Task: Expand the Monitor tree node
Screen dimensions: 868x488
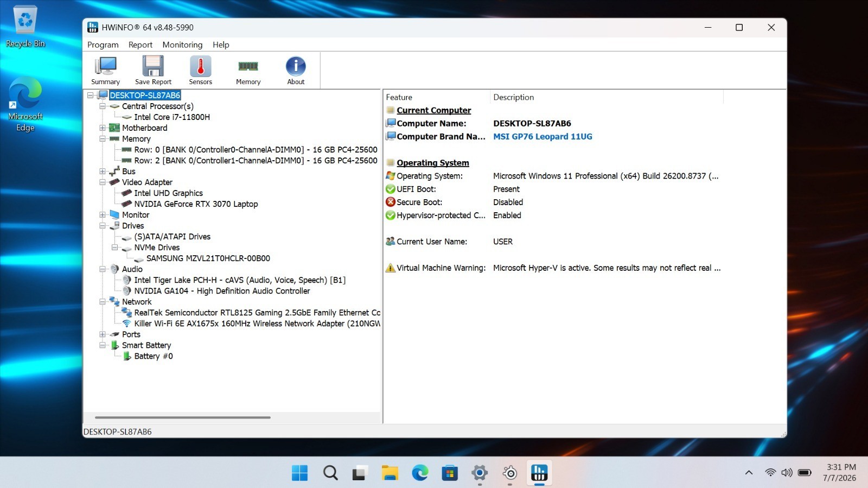Action: (103, 215)
